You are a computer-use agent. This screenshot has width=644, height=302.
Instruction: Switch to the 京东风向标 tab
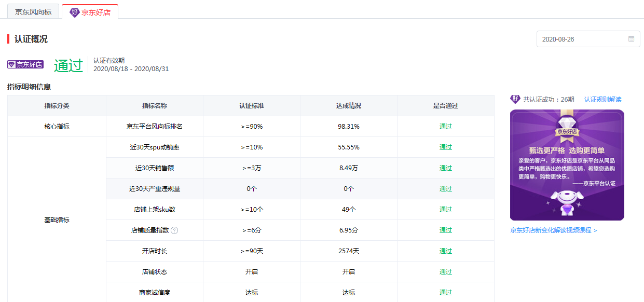tap(33, 12)
